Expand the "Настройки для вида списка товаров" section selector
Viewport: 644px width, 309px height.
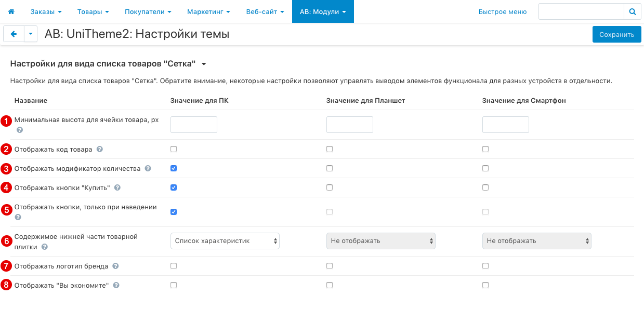[204, 64]
